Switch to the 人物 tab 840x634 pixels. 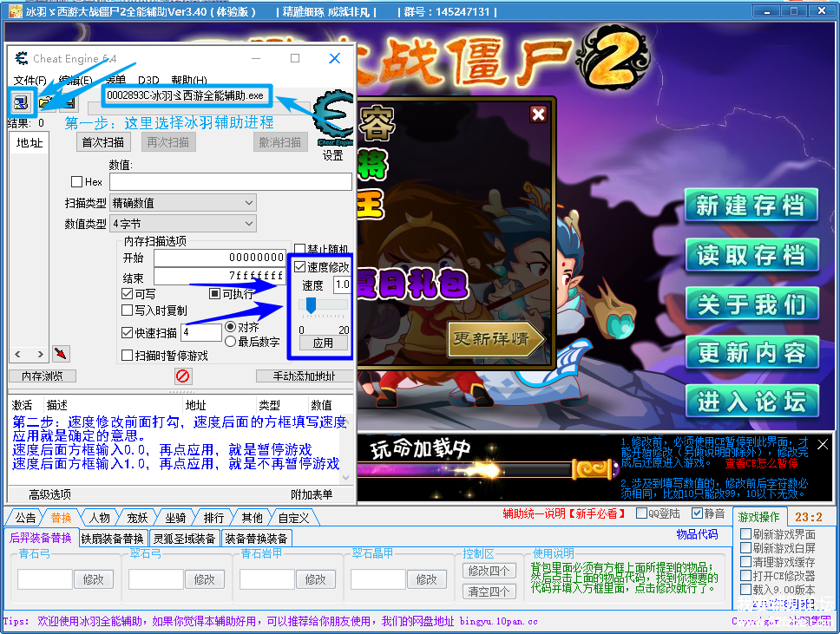pos(99,518)
